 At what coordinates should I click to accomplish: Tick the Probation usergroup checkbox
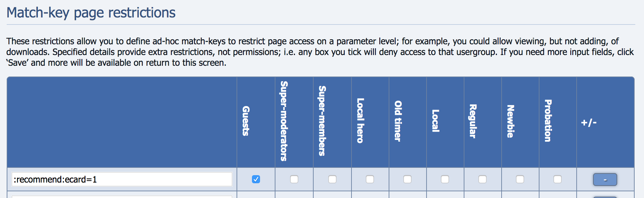click(558, 179)
